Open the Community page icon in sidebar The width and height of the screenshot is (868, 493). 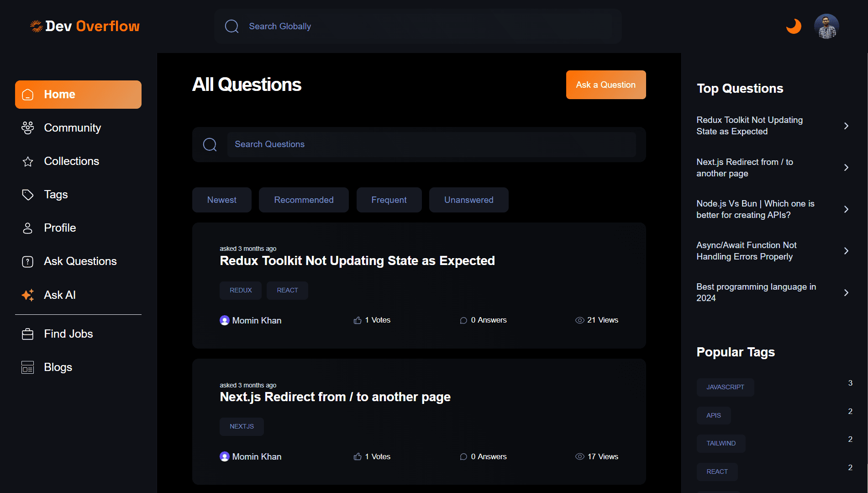[x=28, y=128]
